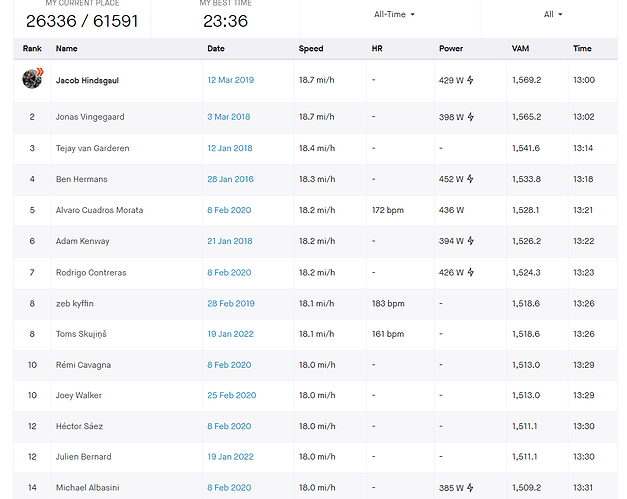This screenshot has height=499, width=627.
Task: Open the All-Time date filter dropdown
Action: (394, 14)
